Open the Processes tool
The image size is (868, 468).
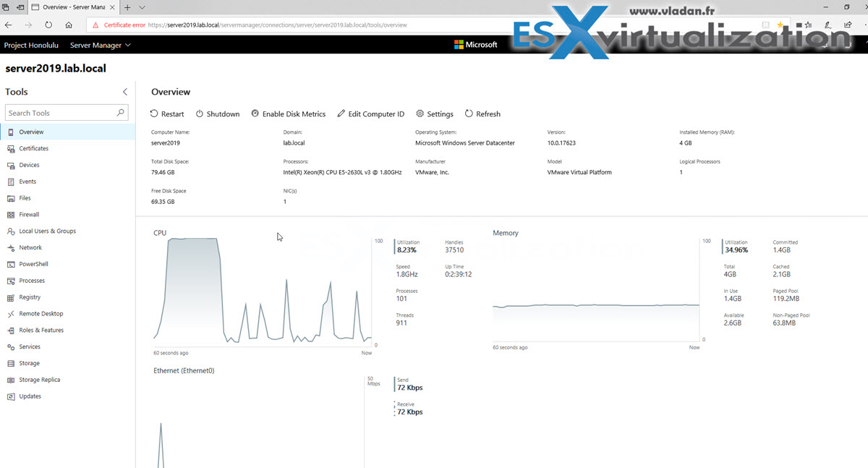[67, 281]
